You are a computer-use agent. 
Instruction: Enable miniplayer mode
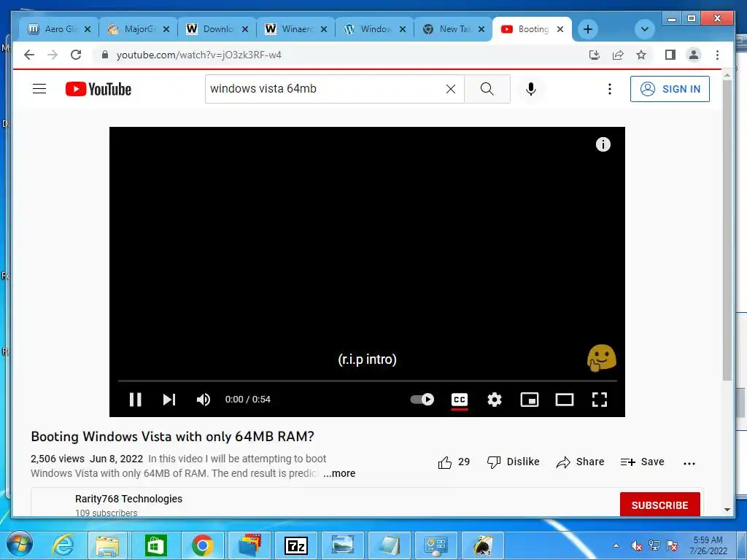[x=530, y=399]
